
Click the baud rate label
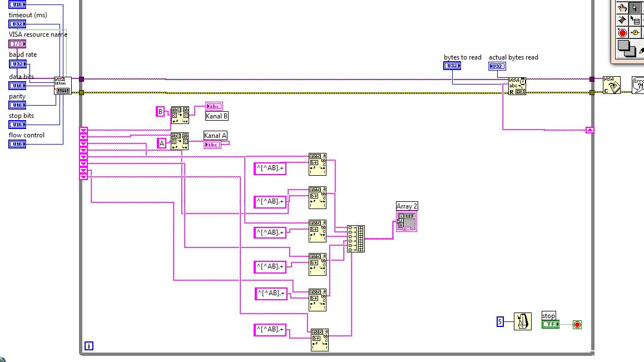[x=23, y=54]
